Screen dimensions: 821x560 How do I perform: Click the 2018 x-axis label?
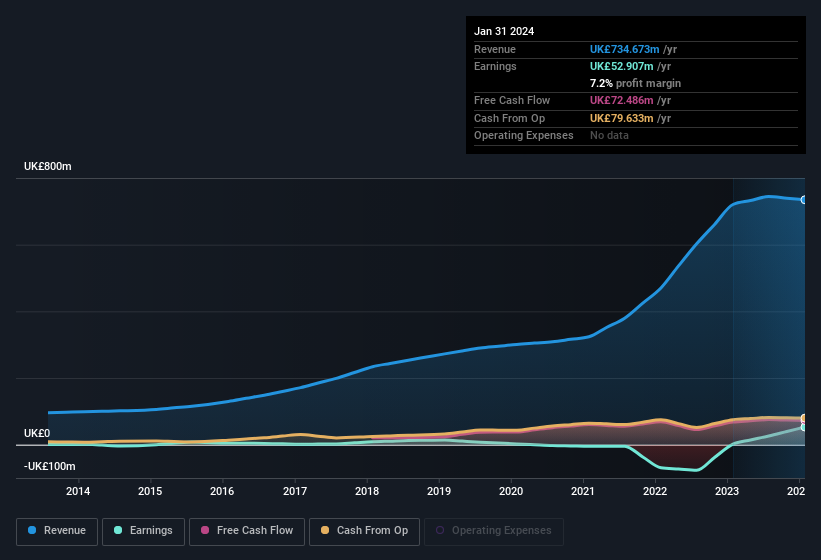point(367,491)
